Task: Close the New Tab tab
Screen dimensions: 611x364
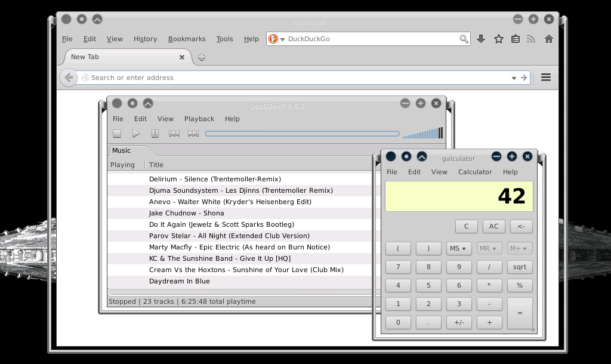Action: pyautogui.click(x=181, y=57)
